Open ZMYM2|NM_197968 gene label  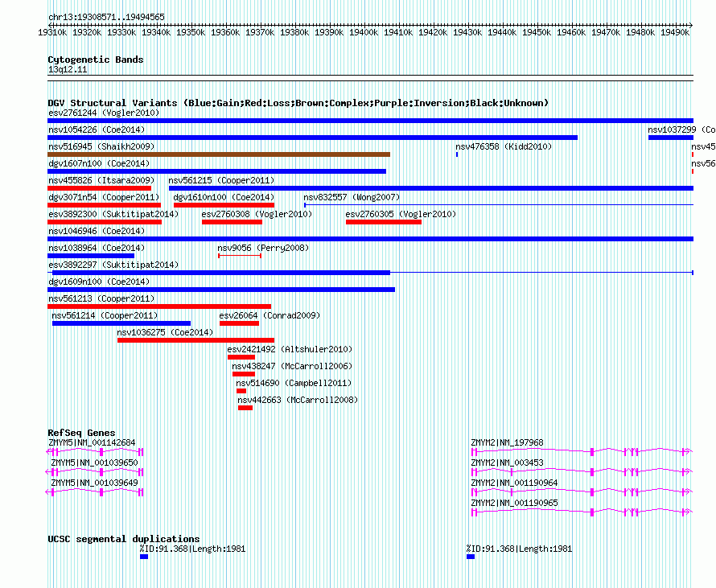pyautogui.click(x=508, y=442)
